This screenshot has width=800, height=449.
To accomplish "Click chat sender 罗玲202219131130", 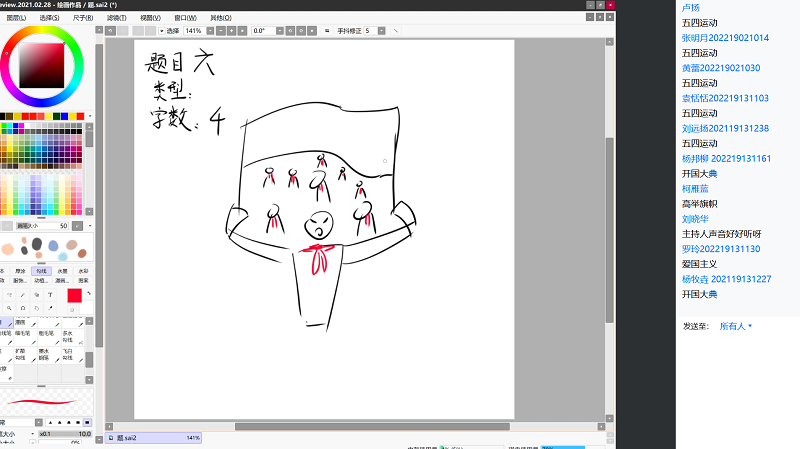I will pyautogui.click(x=721, y=249).
